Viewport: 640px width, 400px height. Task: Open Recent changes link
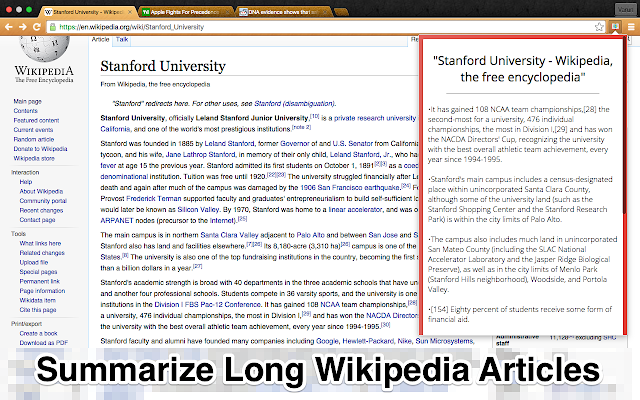(41, 210)
